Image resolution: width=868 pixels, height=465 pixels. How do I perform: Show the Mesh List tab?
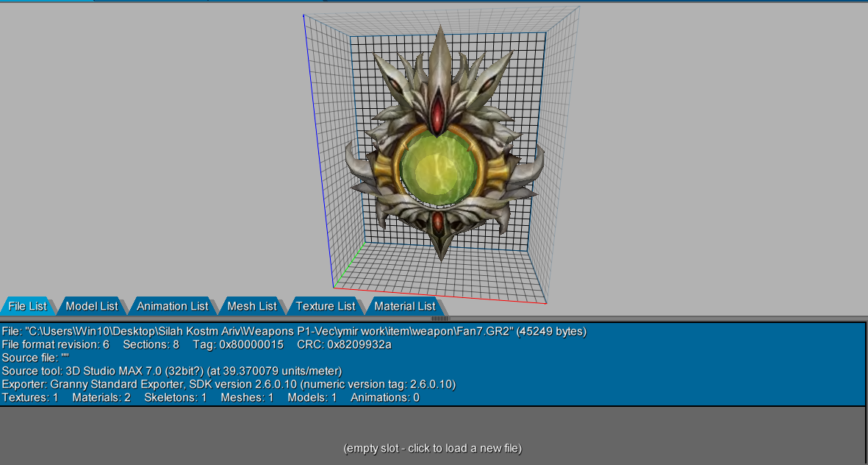point(252,306)
